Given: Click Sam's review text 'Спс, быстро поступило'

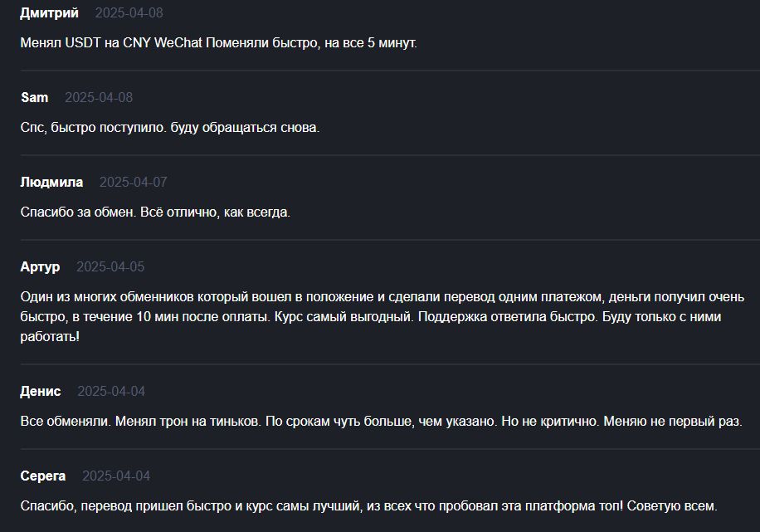Looking at the screenshot, I should (x=170, y=128).
